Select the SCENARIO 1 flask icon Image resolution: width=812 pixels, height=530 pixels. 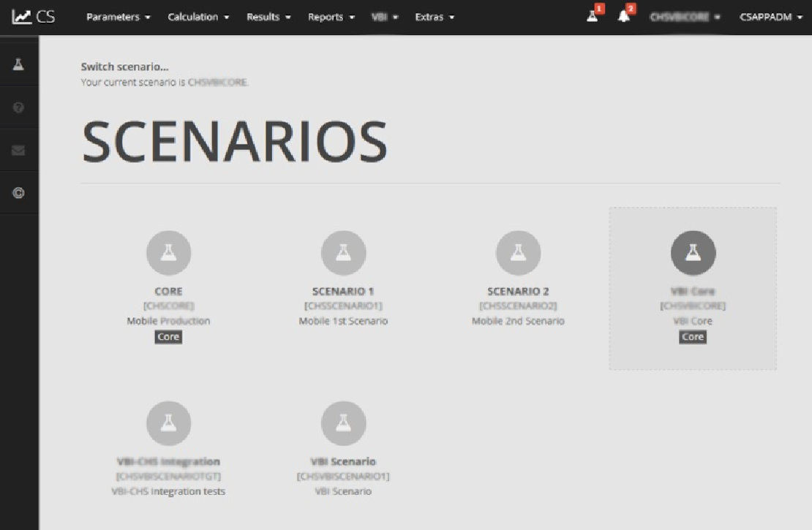(343, 253)
